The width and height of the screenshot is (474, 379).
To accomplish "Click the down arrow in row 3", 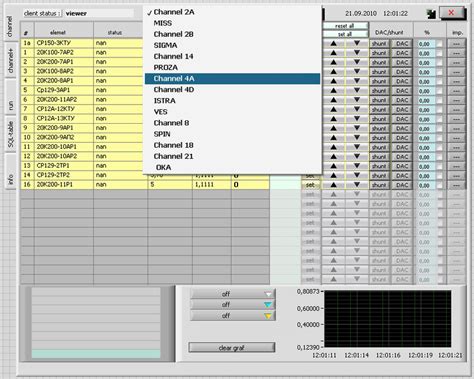I will pyautogui.click(x=357, y=72).
